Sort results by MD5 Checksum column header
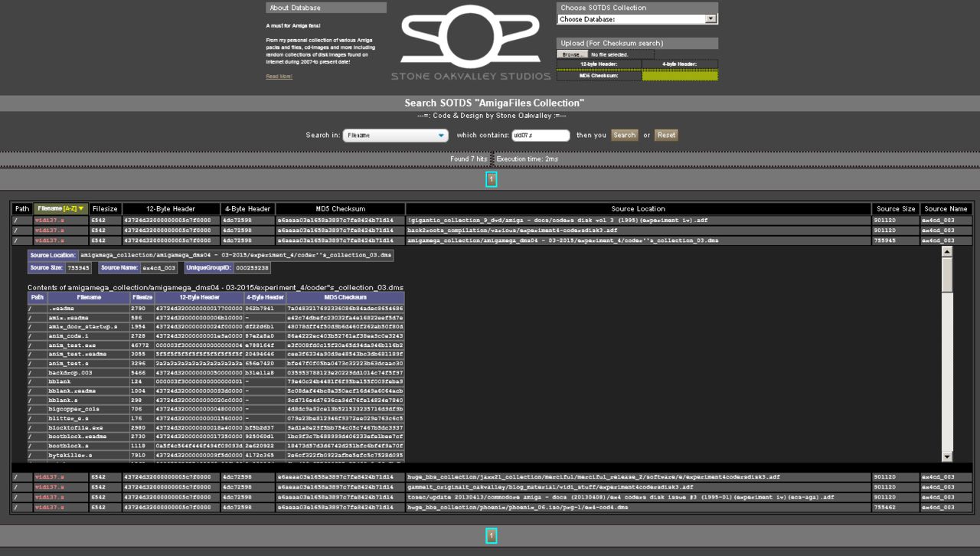 pyautogui.click(x=340, y=208)
